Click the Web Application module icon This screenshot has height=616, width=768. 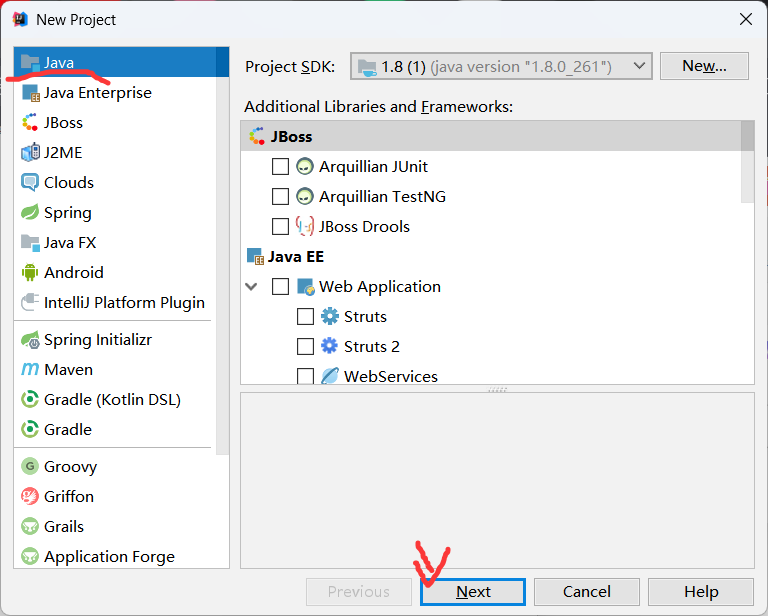(x=306, y=286)
